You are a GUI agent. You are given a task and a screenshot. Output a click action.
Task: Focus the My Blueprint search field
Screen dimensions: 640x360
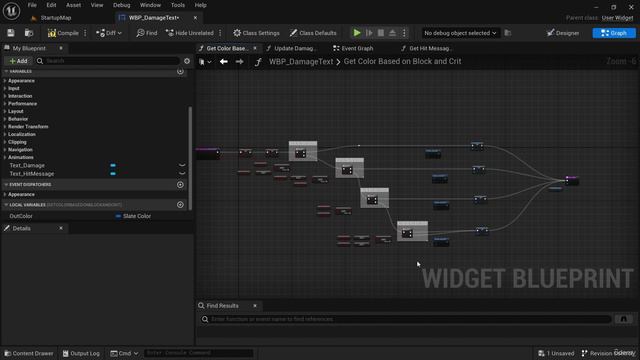108,61
